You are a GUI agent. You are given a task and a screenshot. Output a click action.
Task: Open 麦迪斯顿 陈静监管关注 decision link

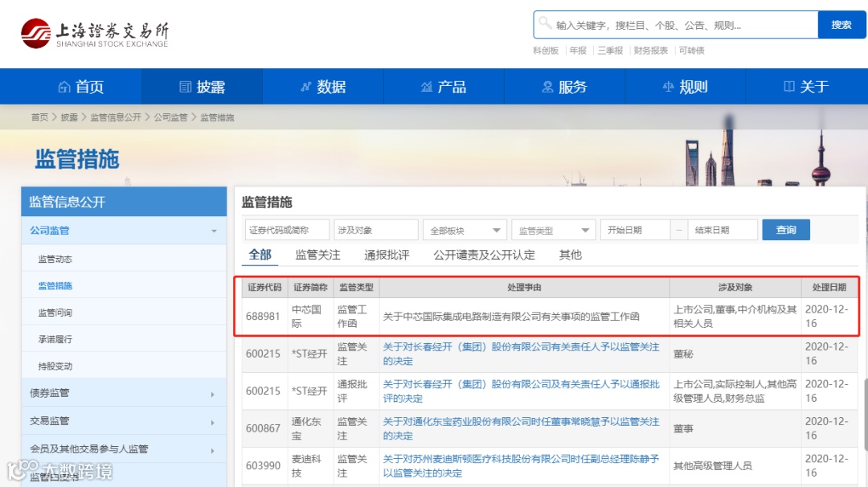click(521, 465)
